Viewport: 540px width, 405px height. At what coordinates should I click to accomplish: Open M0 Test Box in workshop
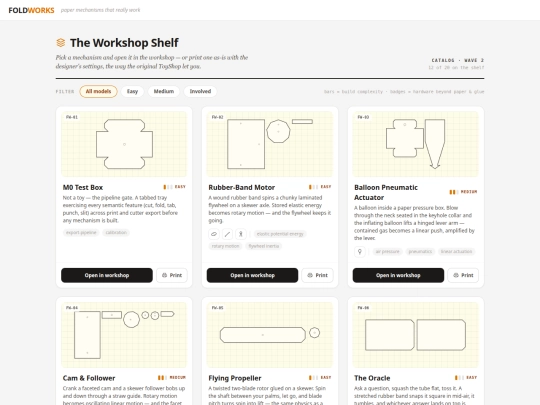(x=107, y=275)
